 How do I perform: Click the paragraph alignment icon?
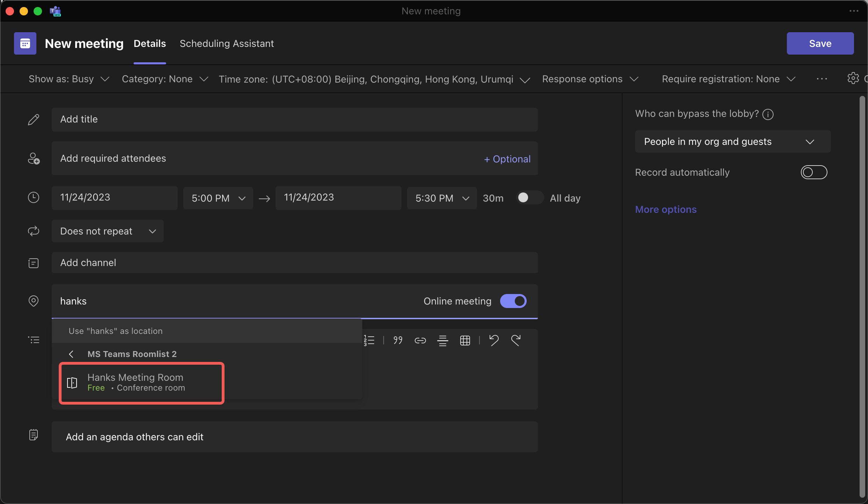pyautogui.click(x=442, y=340)
